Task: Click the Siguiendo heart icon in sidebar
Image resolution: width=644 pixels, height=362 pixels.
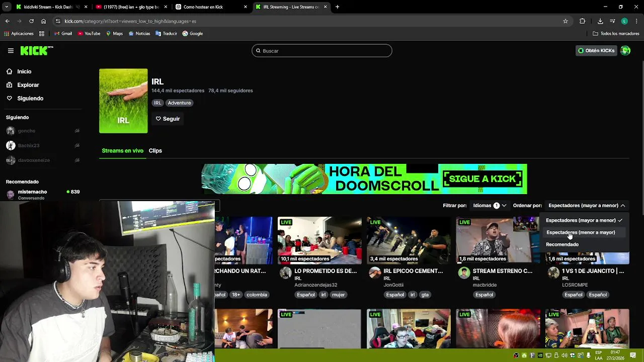Action: [10, 99]
